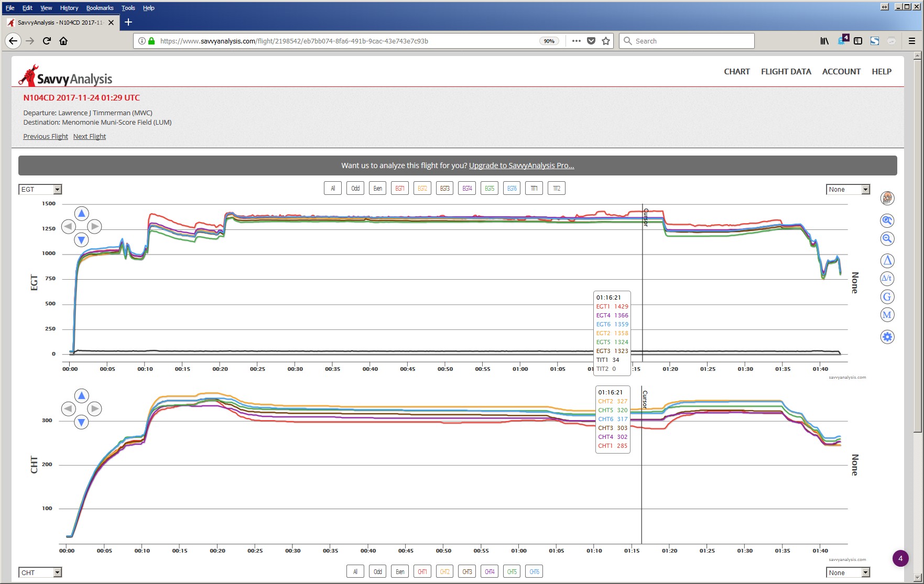Click the browser Search field
Screen dimensions: 924x584
point(687,41)
